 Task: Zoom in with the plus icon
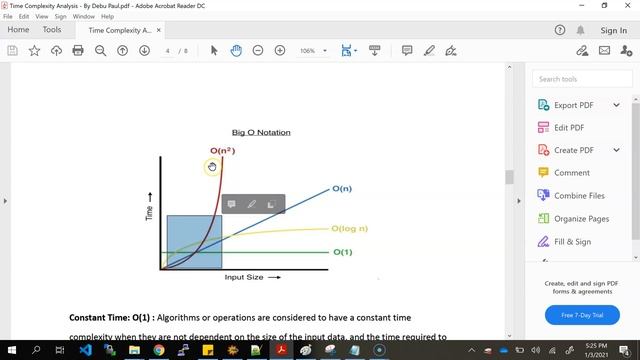coord(280,51)
